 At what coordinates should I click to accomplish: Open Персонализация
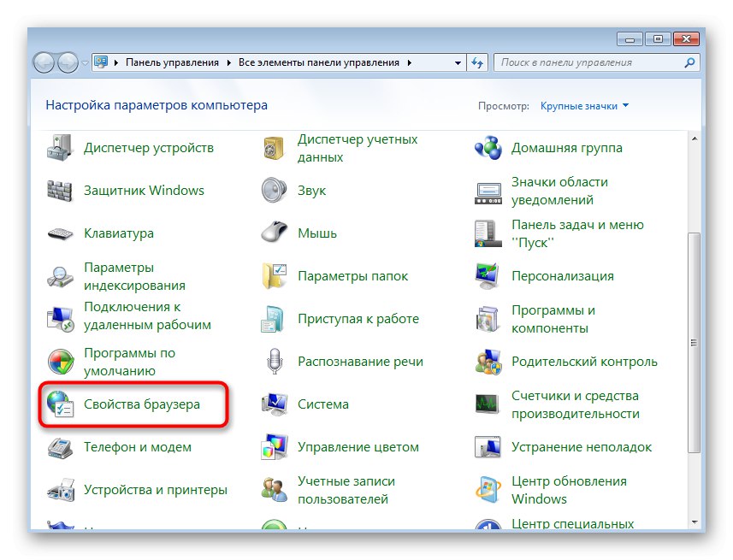click(x=561, y=275)
